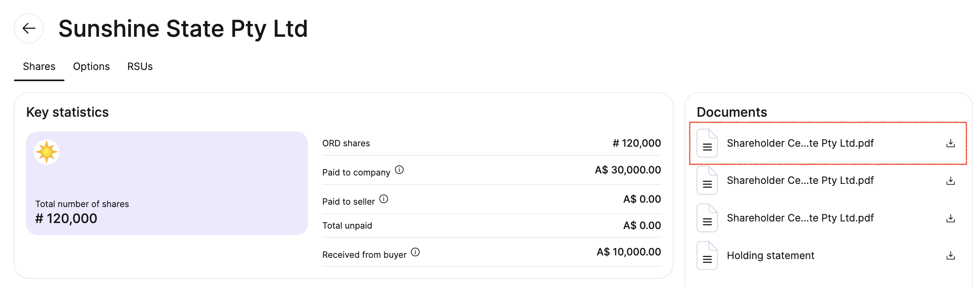Switch to the RSUs tab

tap(140, 66)
